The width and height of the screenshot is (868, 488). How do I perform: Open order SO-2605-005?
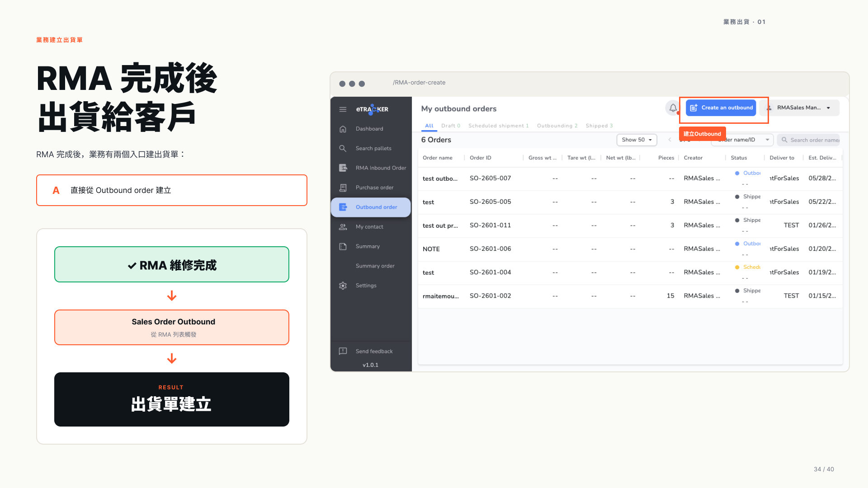490,202
